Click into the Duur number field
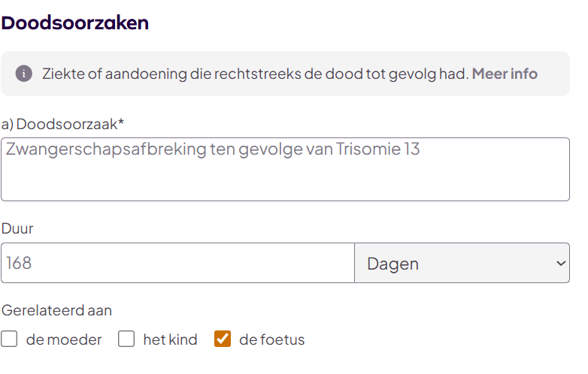The image size is (588, 374). 177,263
